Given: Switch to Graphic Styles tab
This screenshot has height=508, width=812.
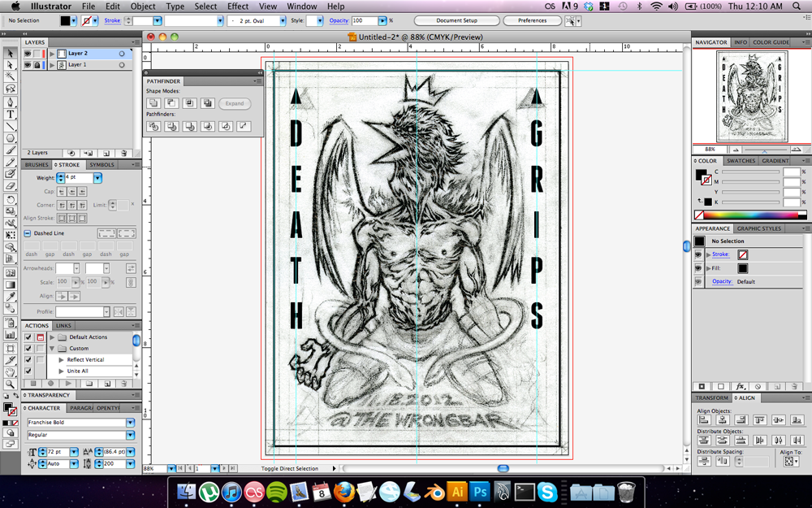Looking at the screenshot, I should point(758,228).
